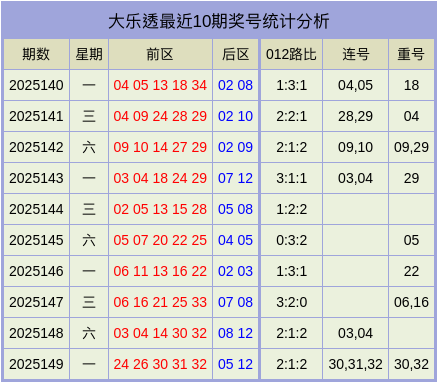This screenshot has width=438, height=383.
Task: Click ratio 2:2:1 in row 2025141
Action: tap(291, 116)
